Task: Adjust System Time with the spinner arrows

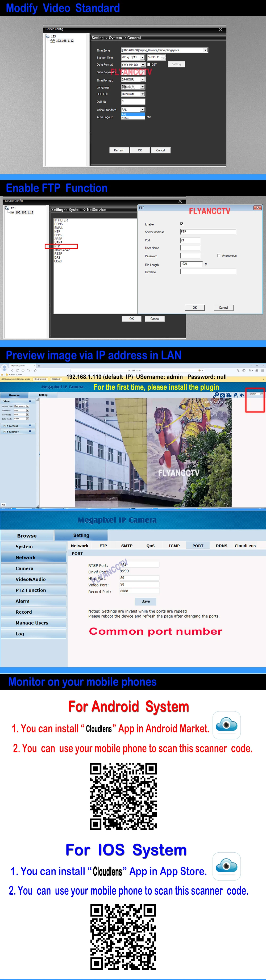Action: [164, 57]
